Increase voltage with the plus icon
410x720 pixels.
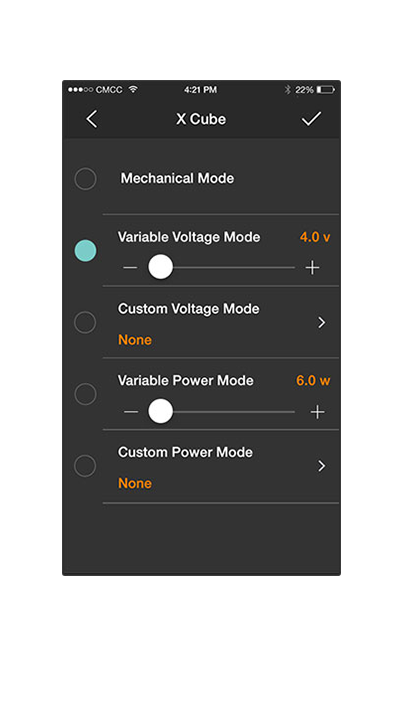pyautogui.click(x=312, y=267)
